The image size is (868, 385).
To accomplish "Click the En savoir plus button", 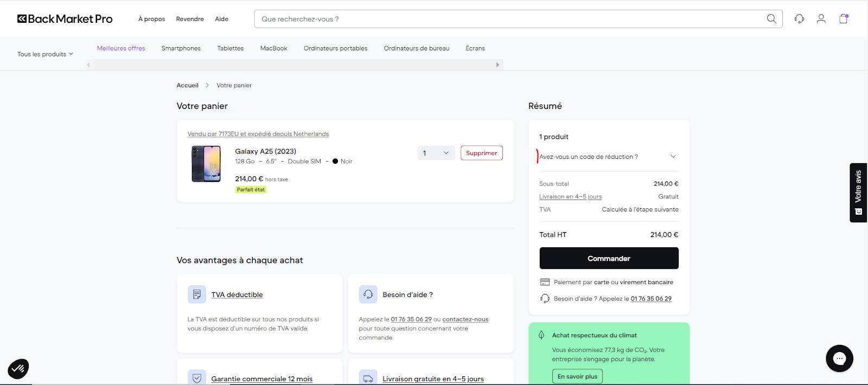I will tap(577, 376).
